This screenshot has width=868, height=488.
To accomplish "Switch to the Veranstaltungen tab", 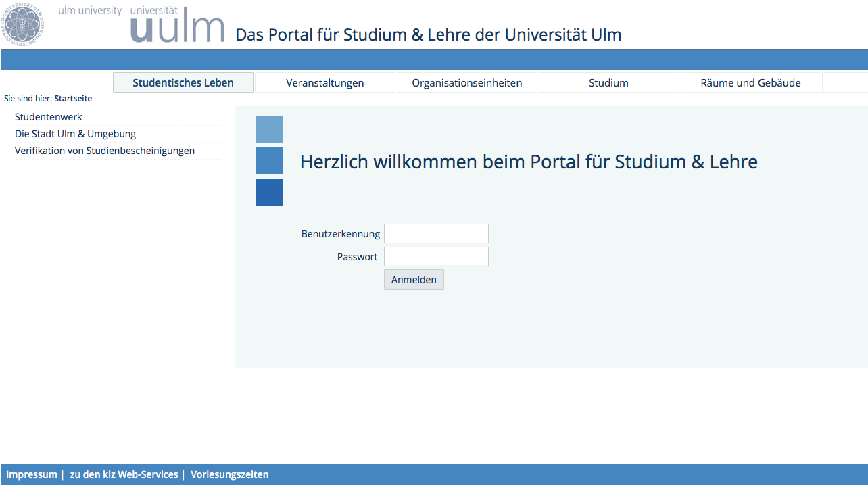I will click(x=325, y=82).
